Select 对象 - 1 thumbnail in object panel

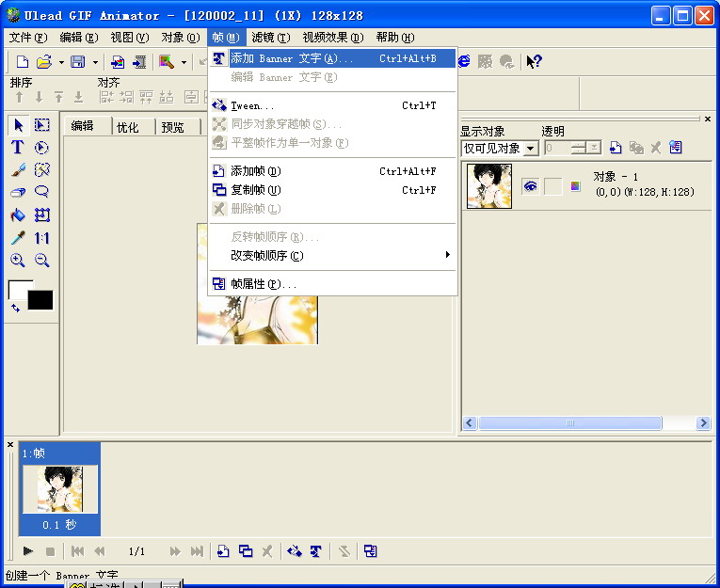489,186
